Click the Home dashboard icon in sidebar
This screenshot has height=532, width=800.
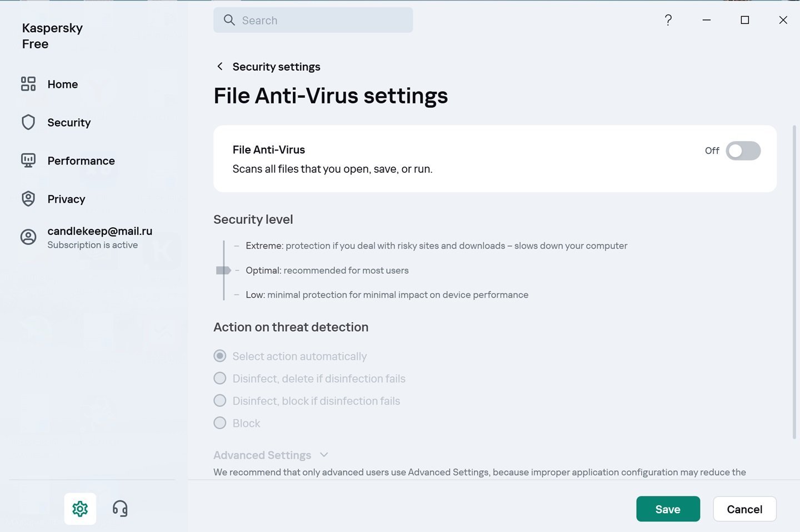pos(28,84)
